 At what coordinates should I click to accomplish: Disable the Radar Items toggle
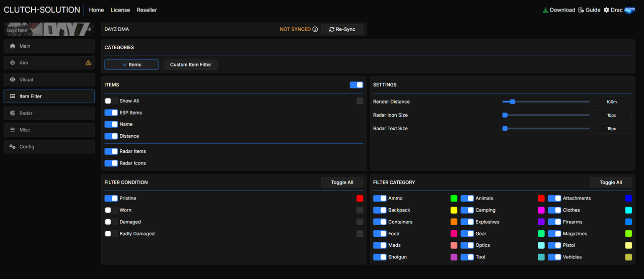coord(111,151)
